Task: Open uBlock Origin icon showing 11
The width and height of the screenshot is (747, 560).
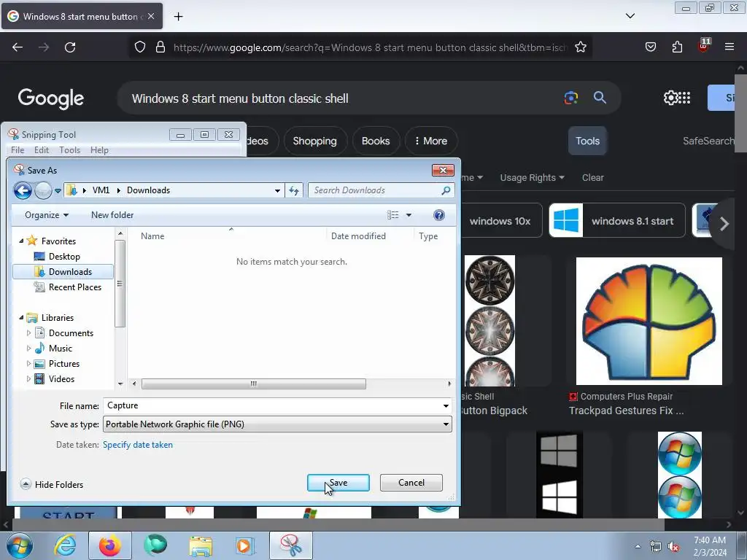Action: [x=704, y=46]
